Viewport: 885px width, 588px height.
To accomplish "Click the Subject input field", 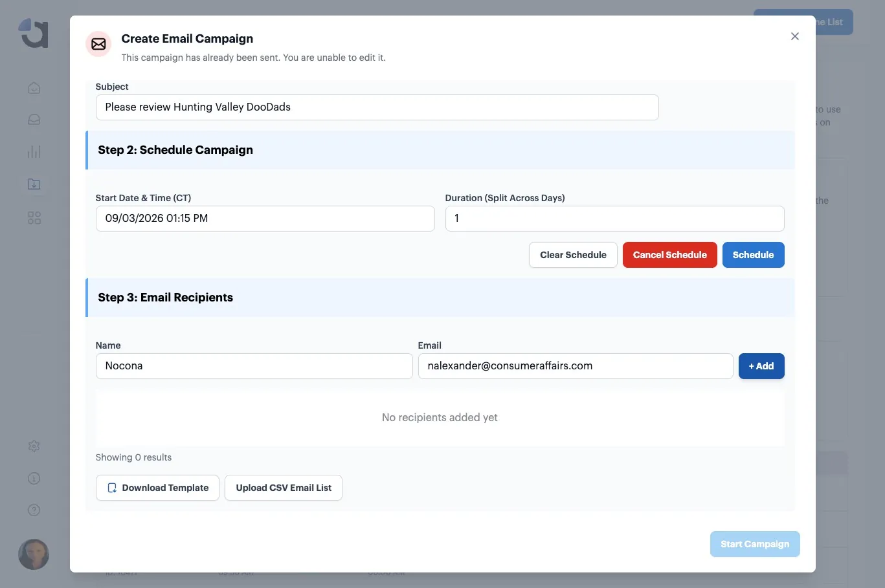I will (x=377, y=107).
